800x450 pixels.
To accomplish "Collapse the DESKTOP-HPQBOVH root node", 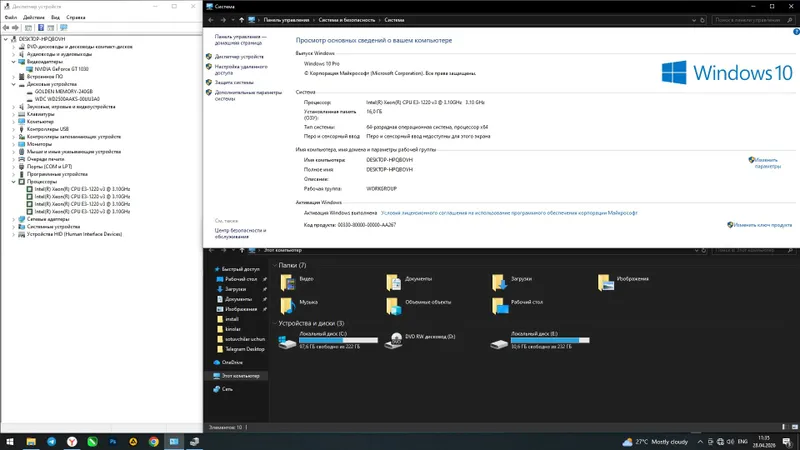I will click(6, 39).
